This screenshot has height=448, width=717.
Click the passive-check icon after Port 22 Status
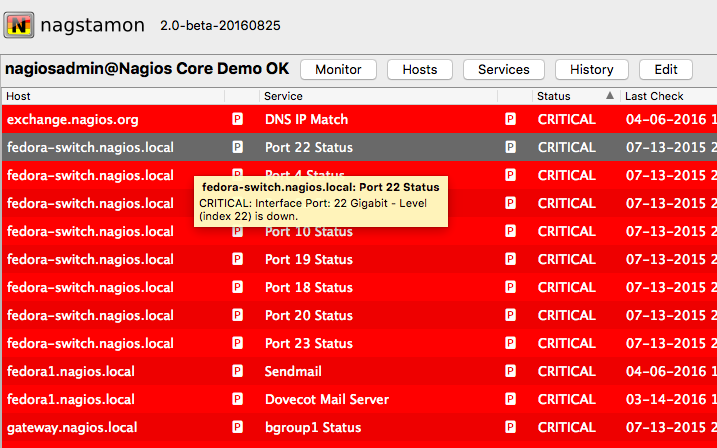point(510,147)
